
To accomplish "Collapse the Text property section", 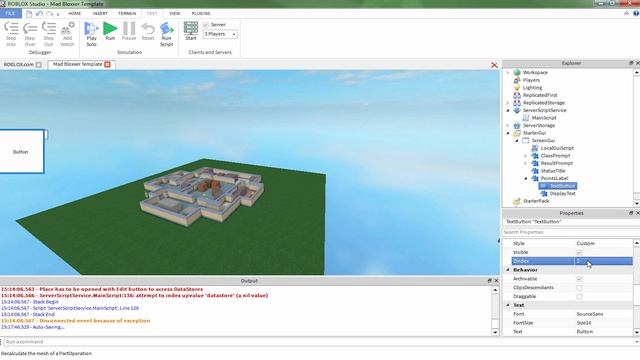I will pos(508,305).
